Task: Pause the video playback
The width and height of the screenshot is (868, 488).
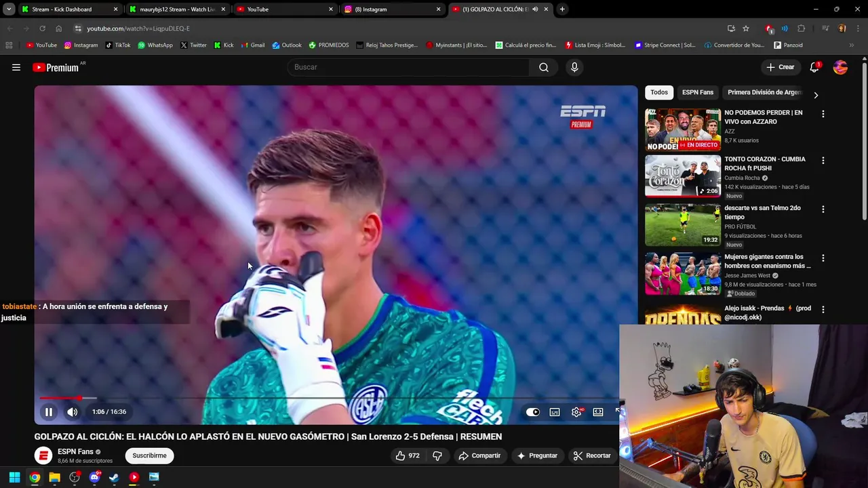Action: [49, 412]
